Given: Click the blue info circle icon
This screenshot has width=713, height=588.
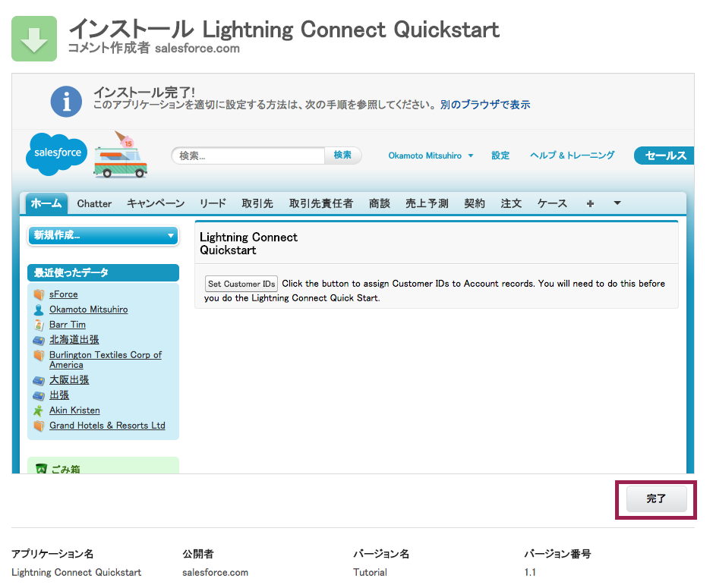Looking at the screenshot, I should (66, 102).
